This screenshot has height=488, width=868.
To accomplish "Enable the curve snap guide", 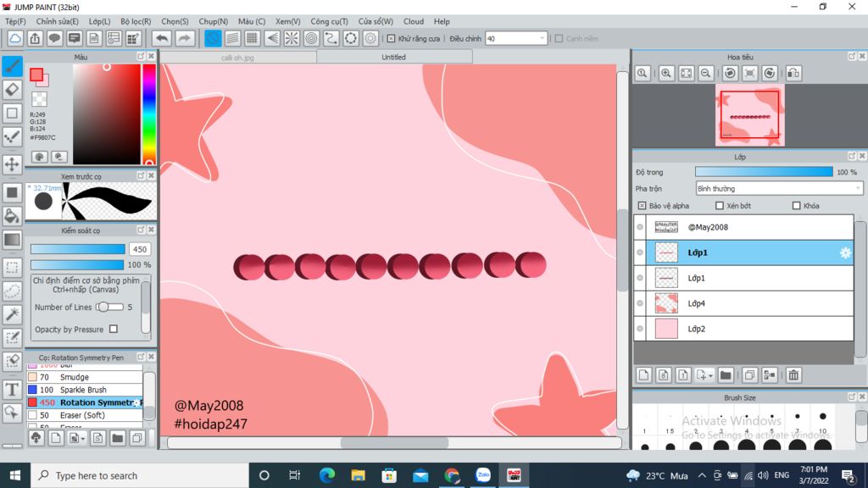I will point(331,38).
